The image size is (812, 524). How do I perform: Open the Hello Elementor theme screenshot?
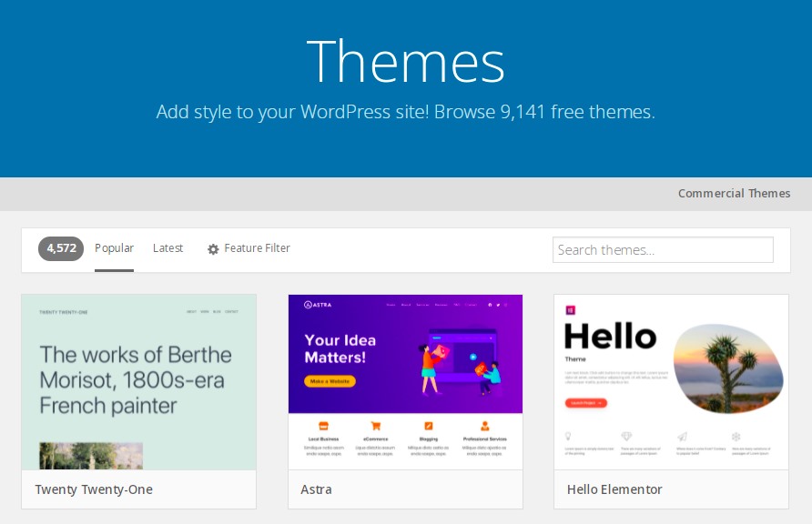[671, 382]
